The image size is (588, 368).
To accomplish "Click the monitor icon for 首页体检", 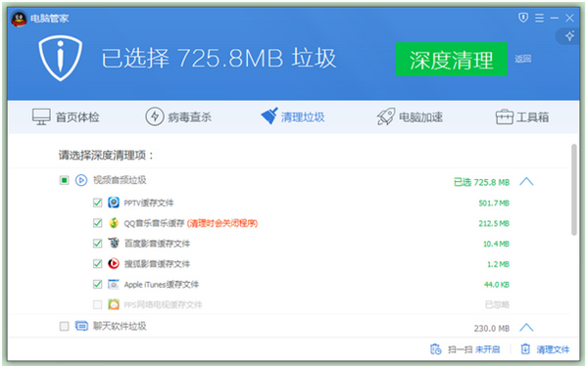I will 41,116.
